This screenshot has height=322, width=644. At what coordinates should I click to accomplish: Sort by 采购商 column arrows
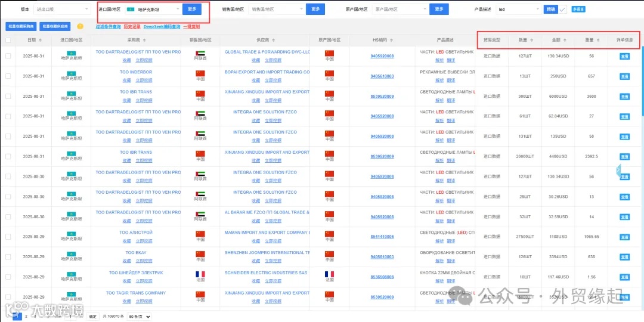pos(144,41)
